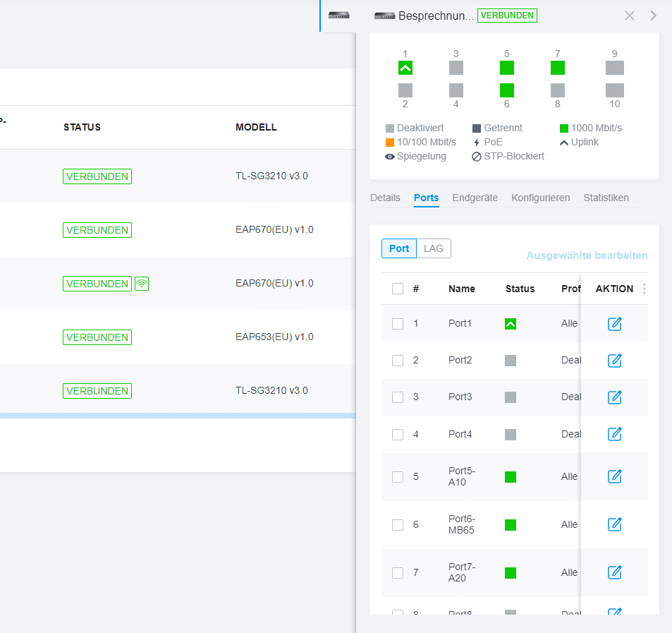Select green port 5 in port diagram

pyautogui.click(x=507, y=68)
